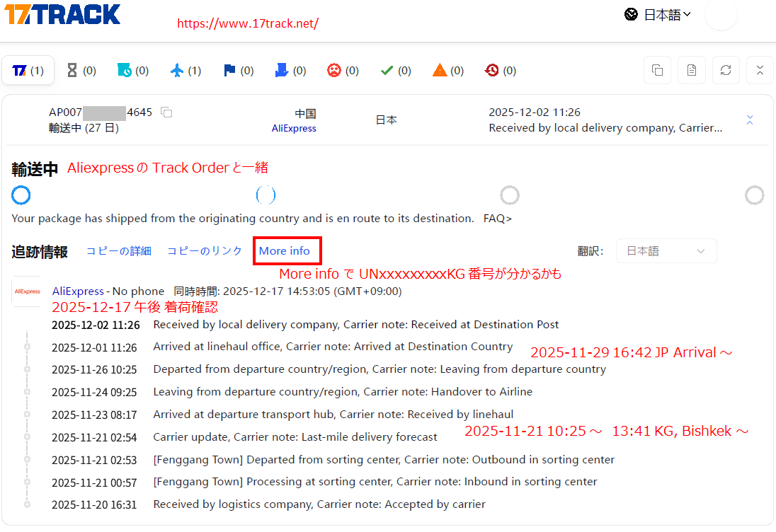Click the refresh all tracking button

point(726,70)
